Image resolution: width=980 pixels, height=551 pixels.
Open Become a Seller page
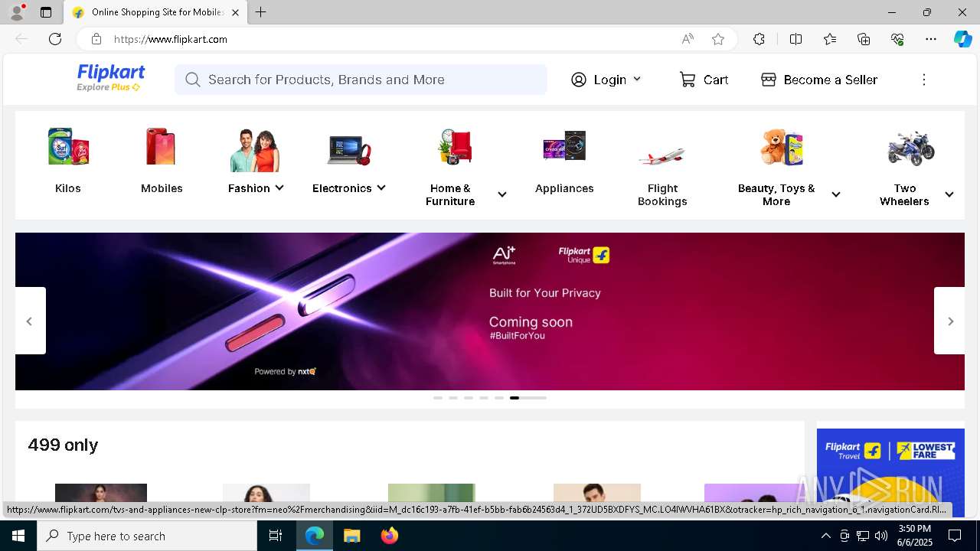819,80
